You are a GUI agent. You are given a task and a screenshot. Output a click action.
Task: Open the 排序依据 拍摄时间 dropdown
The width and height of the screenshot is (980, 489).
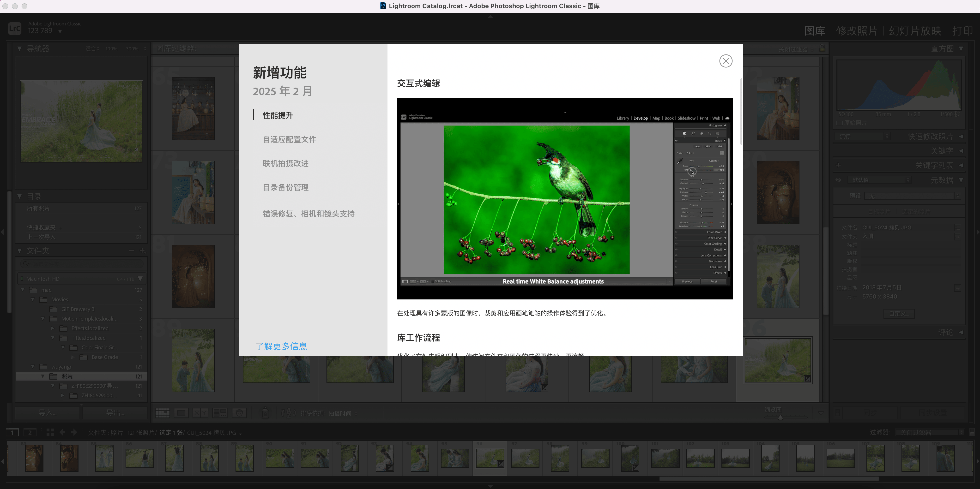[x=342, y=413]
